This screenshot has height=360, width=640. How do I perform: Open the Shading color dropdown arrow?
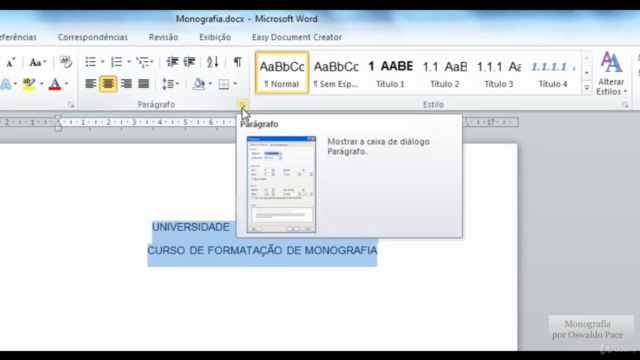click(x=210, y=84)
